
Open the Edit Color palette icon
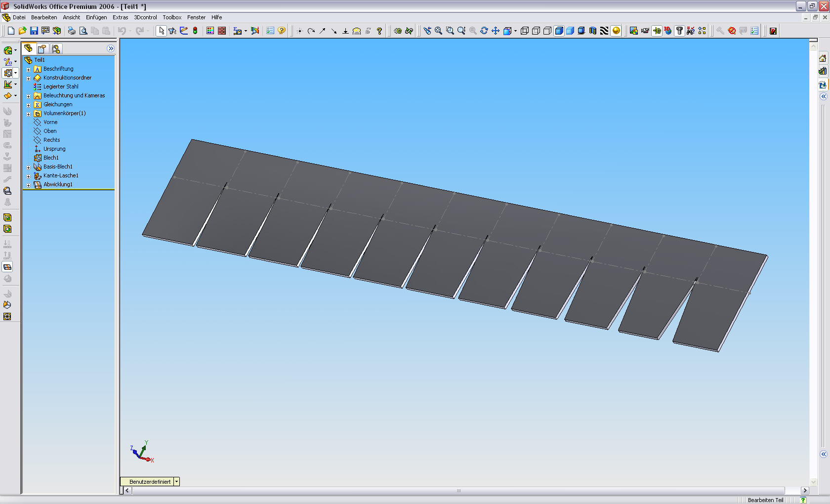pyautogui.click(x=210, y=31)
